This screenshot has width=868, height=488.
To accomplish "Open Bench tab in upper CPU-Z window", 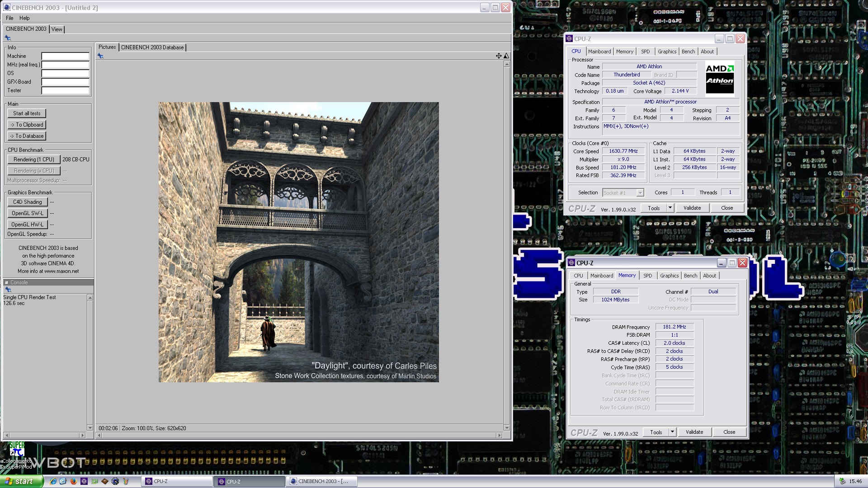I will pyautogui.click(x=689, y=52).
